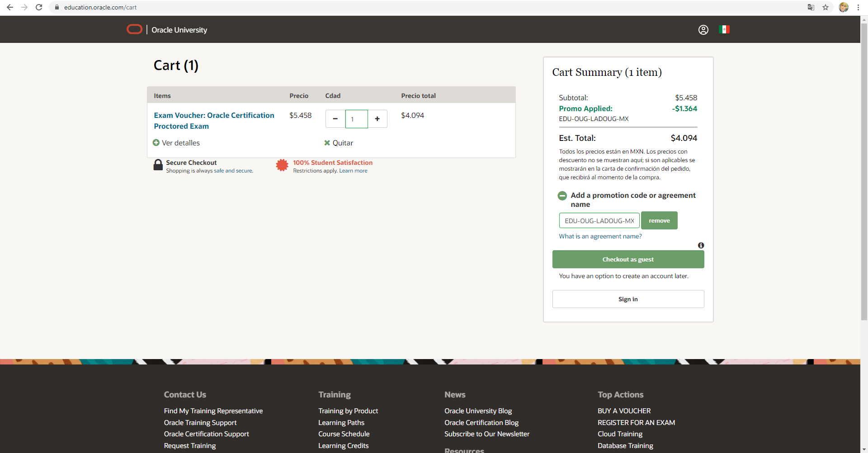The height and width of the screenshot is (453, 868).
Task: Click the green X icon beside Quitar
Action: click(327, 143)
